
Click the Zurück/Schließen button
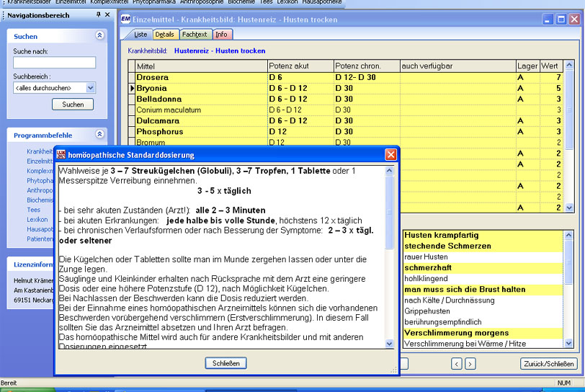(549, 364)
